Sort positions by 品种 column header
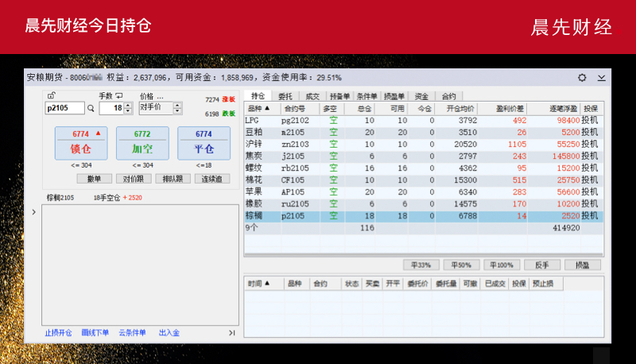The width and height of the screenshot is (636, 364). (259, 108)
